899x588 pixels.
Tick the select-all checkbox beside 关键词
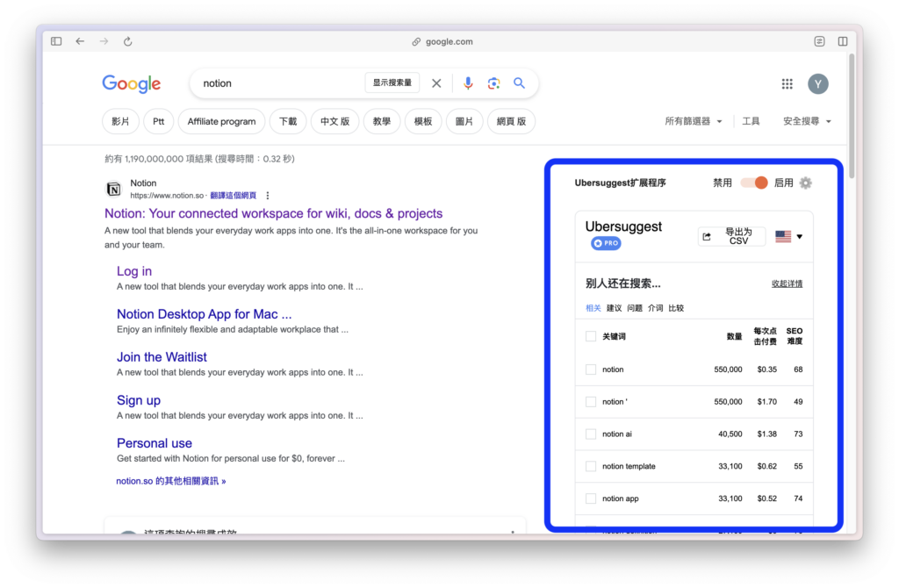591,336
